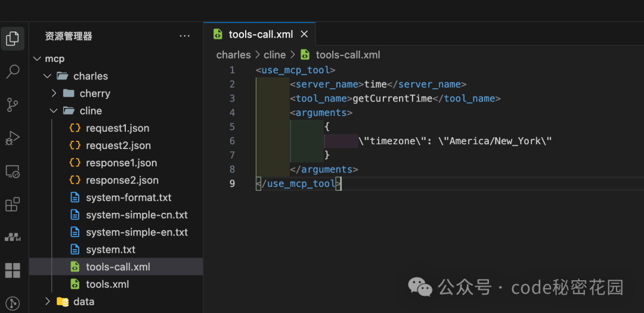Open the explorer panel more actions menu
Viewport: 644px width, 313px height.
(185, 36)
